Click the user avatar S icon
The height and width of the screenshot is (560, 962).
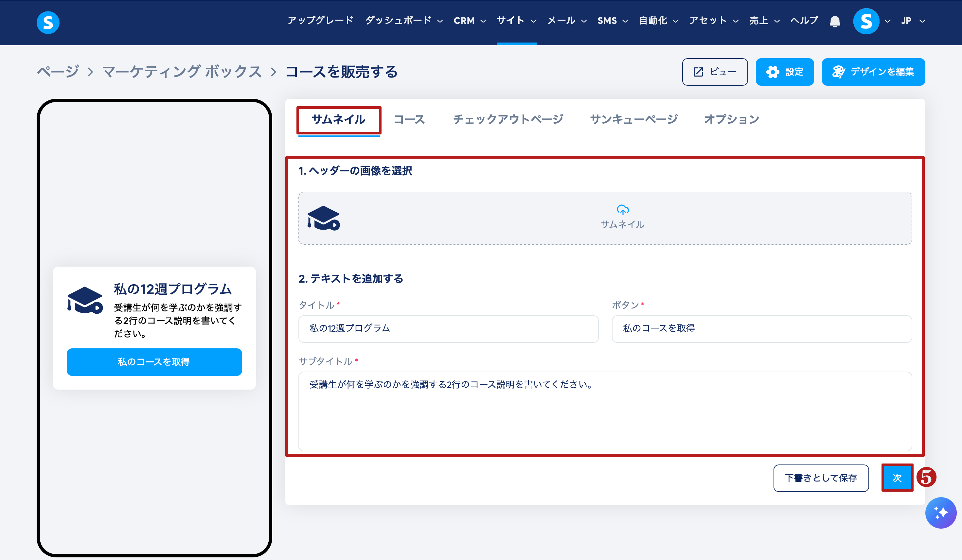coord(866,21)
